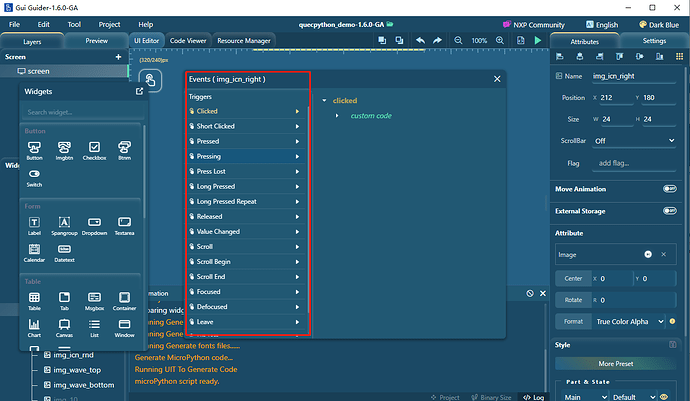
Task: Open the Project menu
Action: 109,23
